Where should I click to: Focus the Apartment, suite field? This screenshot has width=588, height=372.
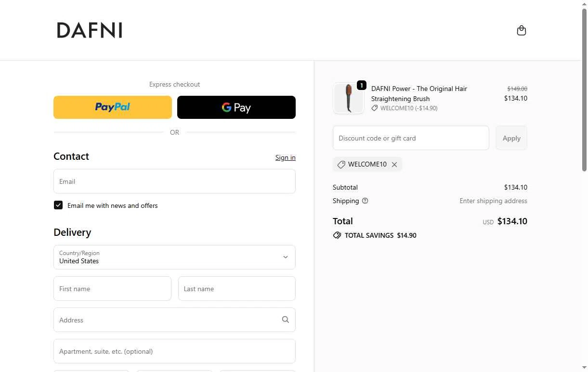(x=174, y=351)
